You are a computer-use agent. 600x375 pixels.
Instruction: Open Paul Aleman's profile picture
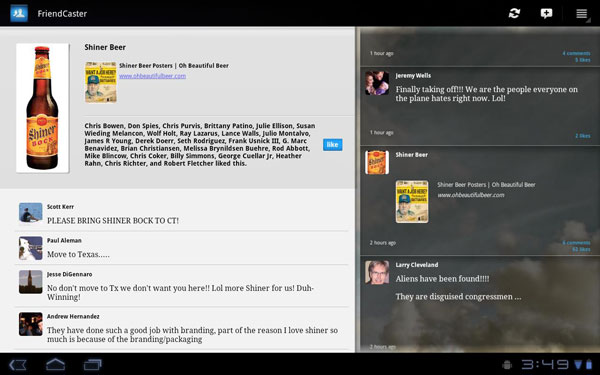pyautogui.click(x=31, y=248)
